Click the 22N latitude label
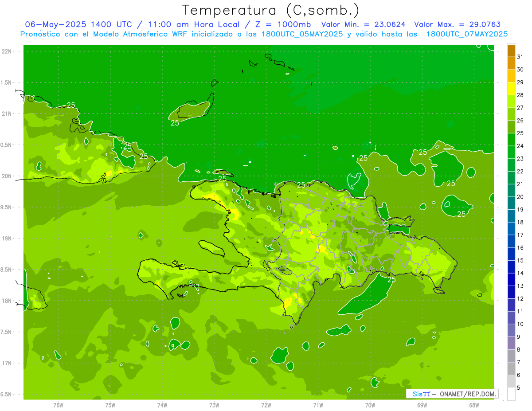Viewport: 532px width, 411px height. tap(7, 51)
